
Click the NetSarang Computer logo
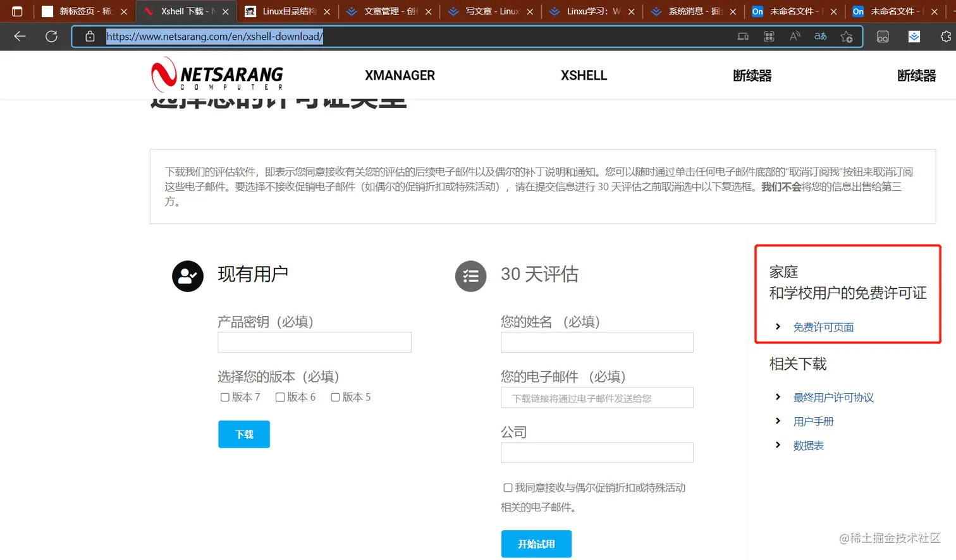pos(217,75)
